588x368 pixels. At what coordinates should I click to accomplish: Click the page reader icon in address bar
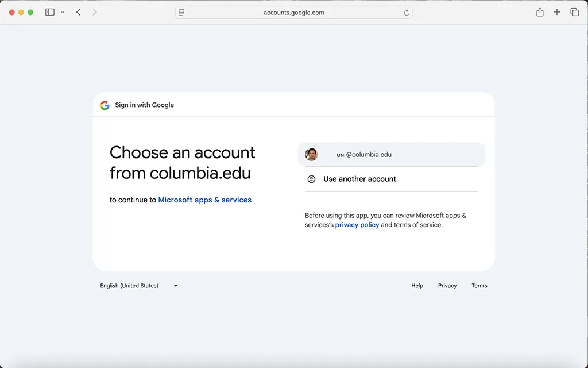click(x=181, y=13)
